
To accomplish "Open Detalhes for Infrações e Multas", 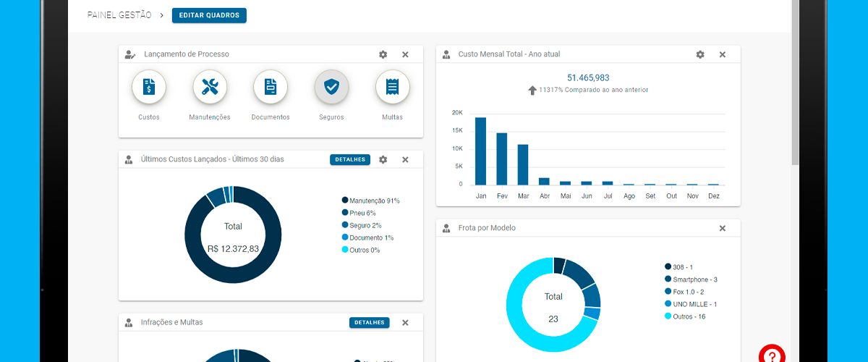I will (x=369, y=322).
